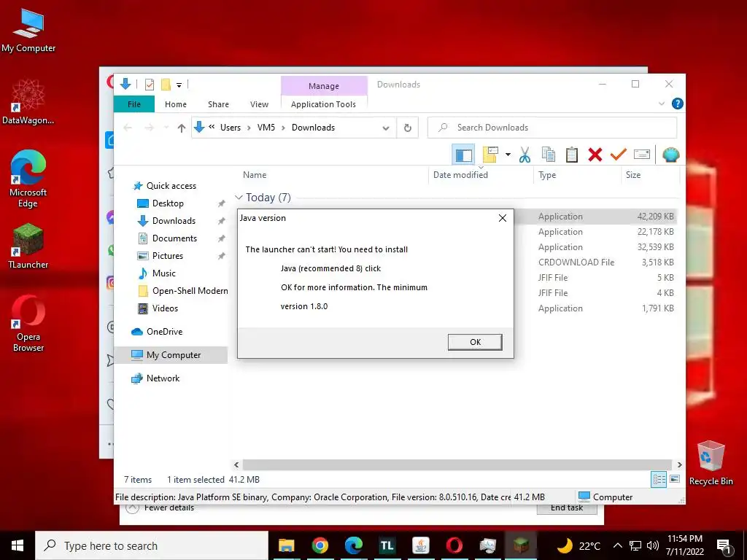Select Quick access in navigation pane

[171, 186]
